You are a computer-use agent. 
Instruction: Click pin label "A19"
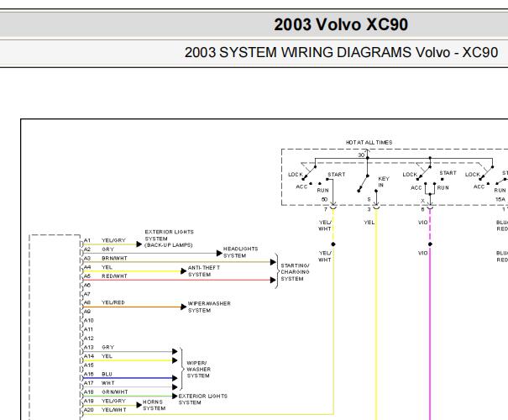pyautogui.click(x=89, y=401)
